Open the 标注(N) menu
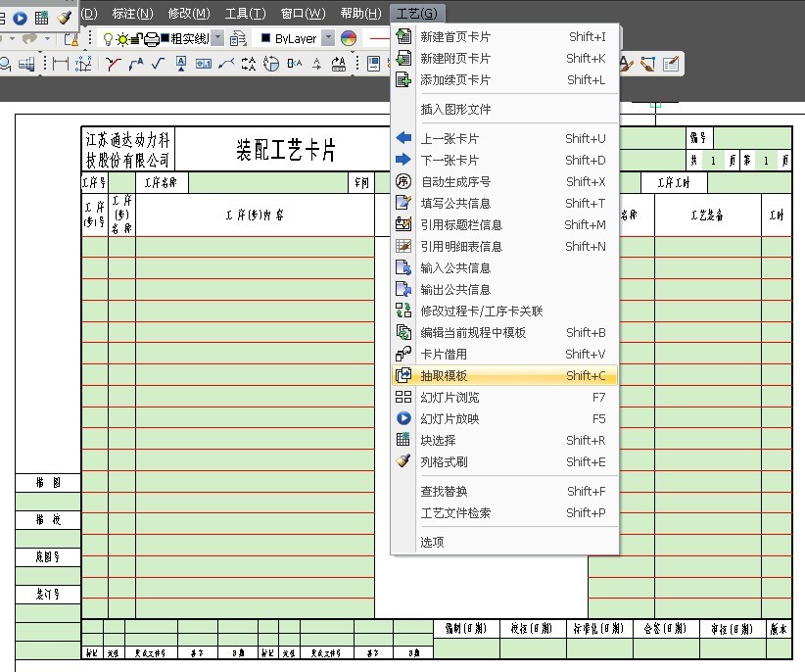 [x=132, y=13]
